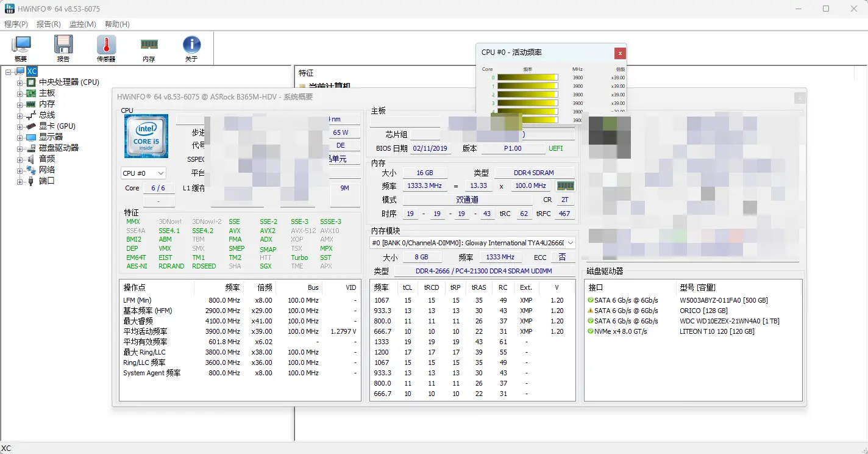The height and width of the screenshot is (454, 868).
Task: Select the CPU chip icon in the tree
Action: pos(31,82)
